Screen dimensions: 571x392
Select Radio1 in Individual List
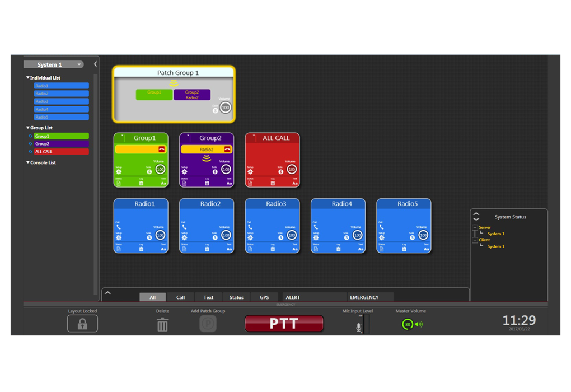pos(61,86)
